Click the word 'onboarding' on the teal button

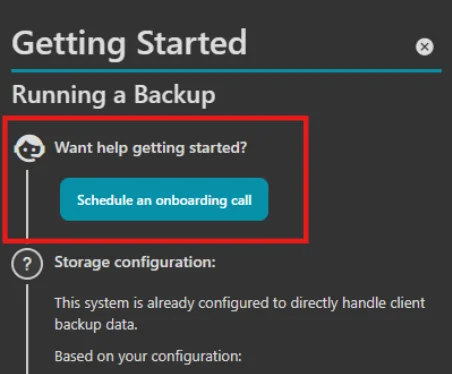(191, 200)
